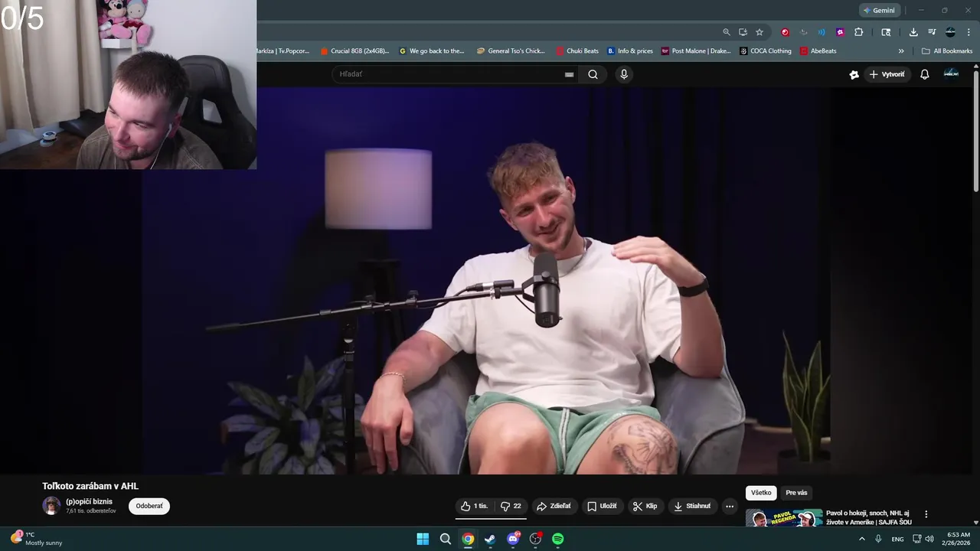
Task: Open Windows taskbar search
Action: tap(445, 539)
